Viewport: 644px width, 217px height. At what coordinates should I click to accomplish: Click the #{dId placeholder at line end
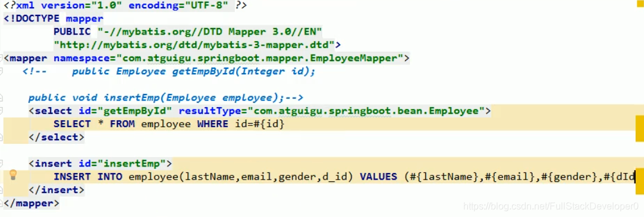pyautogui.click(x=620, y=177)
